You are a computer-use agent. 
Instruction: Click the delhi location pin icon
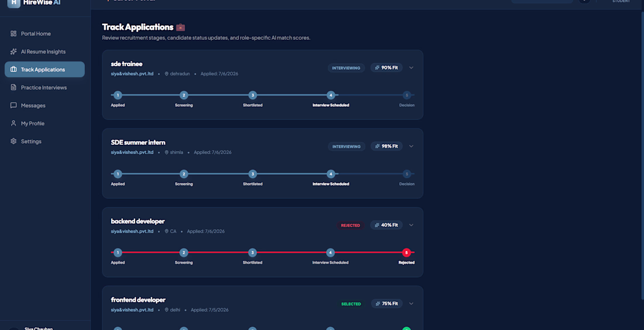167,310
